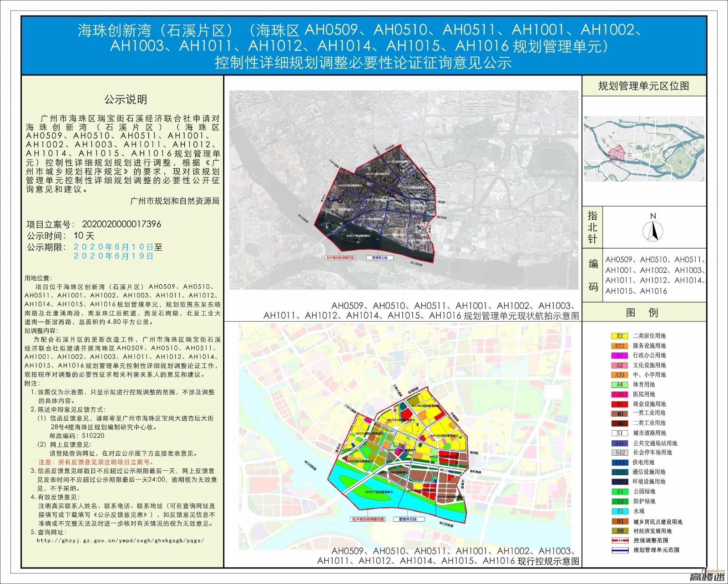Screen dimensions: 728x584
Task: Click 拟开展控规调整范围 box on zoning map
Action: click(x=368, y=519)
